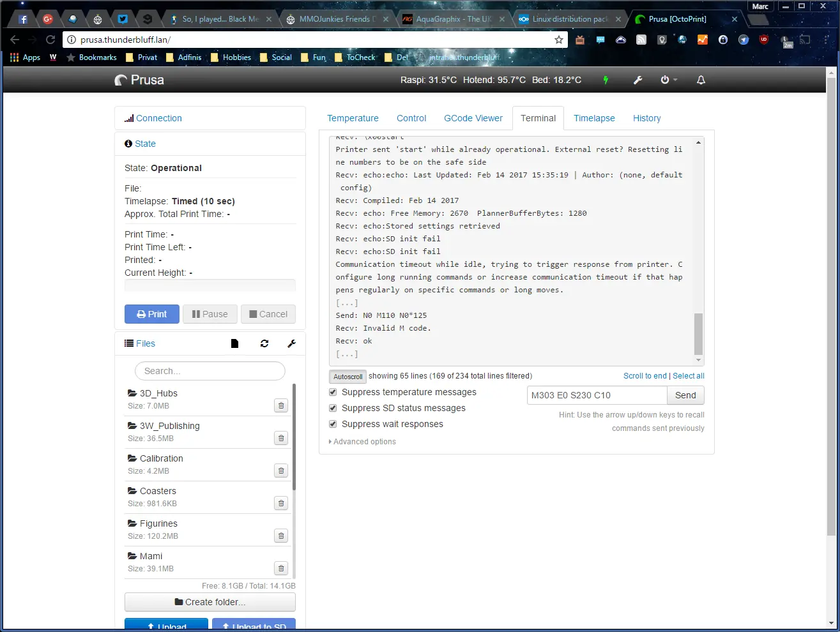Image resolution: width=840 pixels, height=632 pixels.
Task: Disable Suppress temperature messages
Action: [x=333, y=392]
